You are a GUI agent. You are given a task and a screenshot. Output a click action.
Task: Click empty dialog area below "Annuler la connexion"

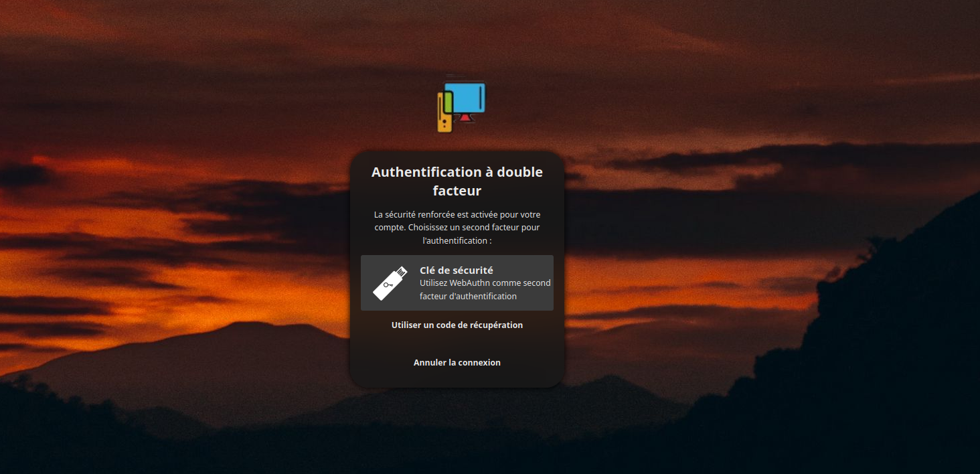(457, 378)
